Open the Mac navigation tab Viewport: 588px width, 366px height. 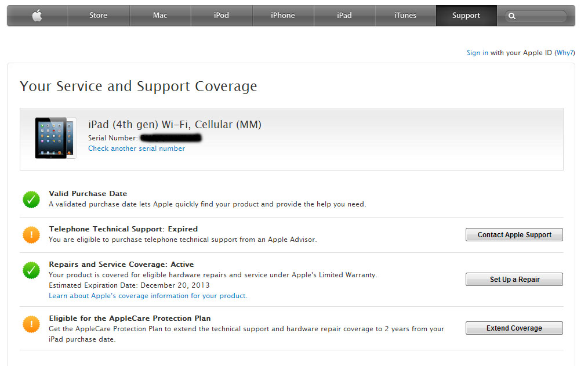160,16
